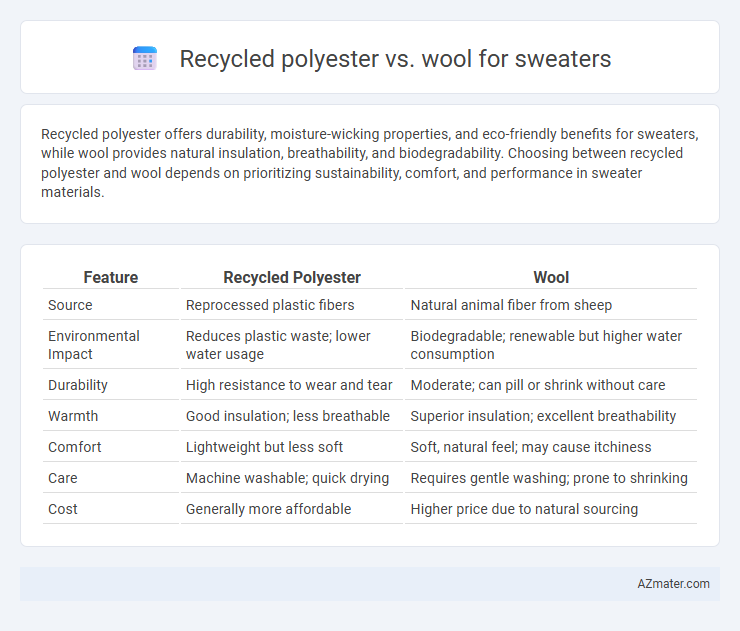Click 'Reprocessed plastic fibers' cell
This screenshot has height=631, width=740.
(270, 305)
